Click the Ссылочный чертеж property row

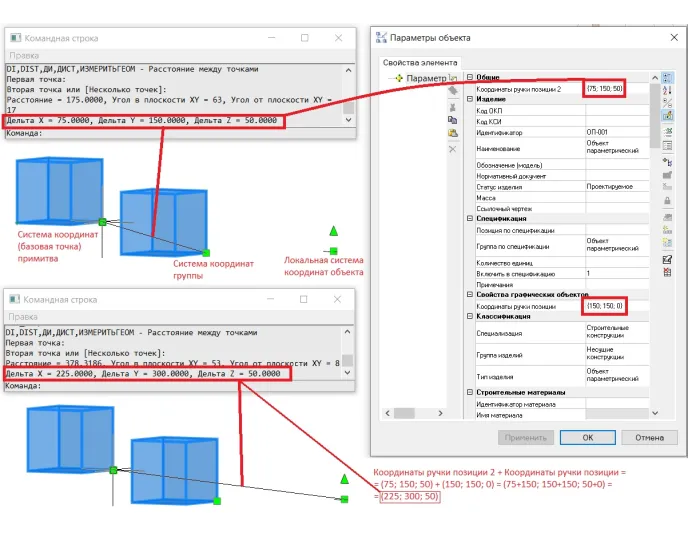[562, 209]
